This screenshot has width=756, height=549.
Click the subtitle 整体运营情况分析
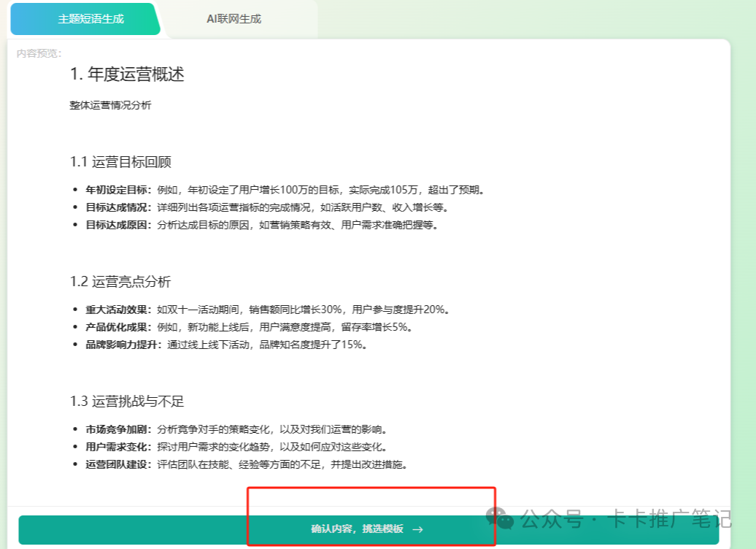click(110, 105)
